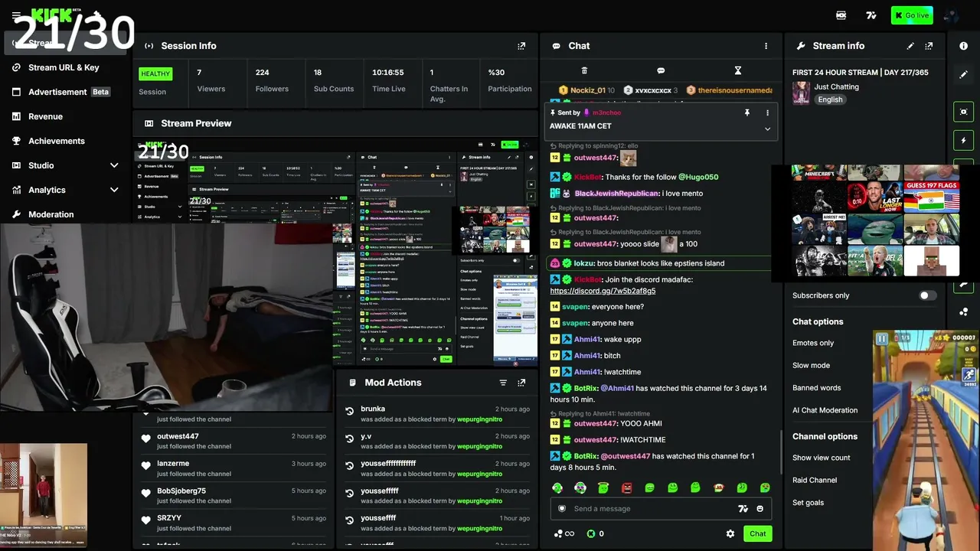Click the 7TV icon in message box
This screenshot has height=551, width=980.
click(x=742, y=508)
